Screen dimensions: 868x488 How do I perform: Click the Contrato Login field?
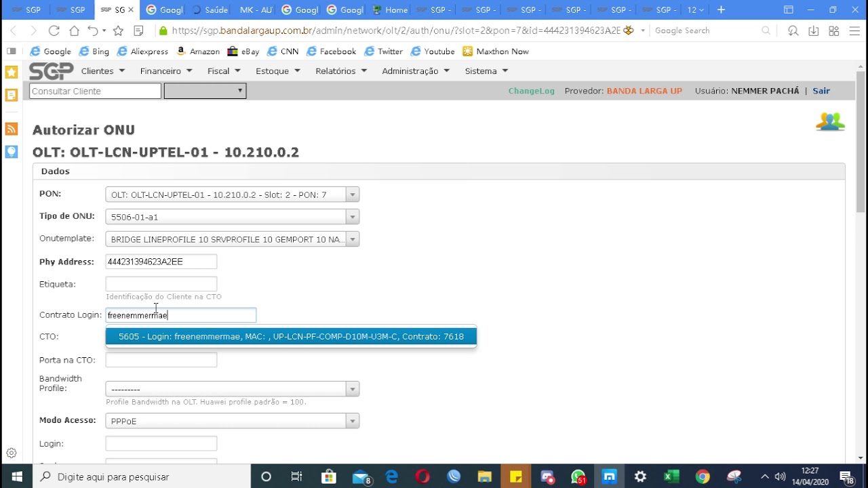pos(181,315)
